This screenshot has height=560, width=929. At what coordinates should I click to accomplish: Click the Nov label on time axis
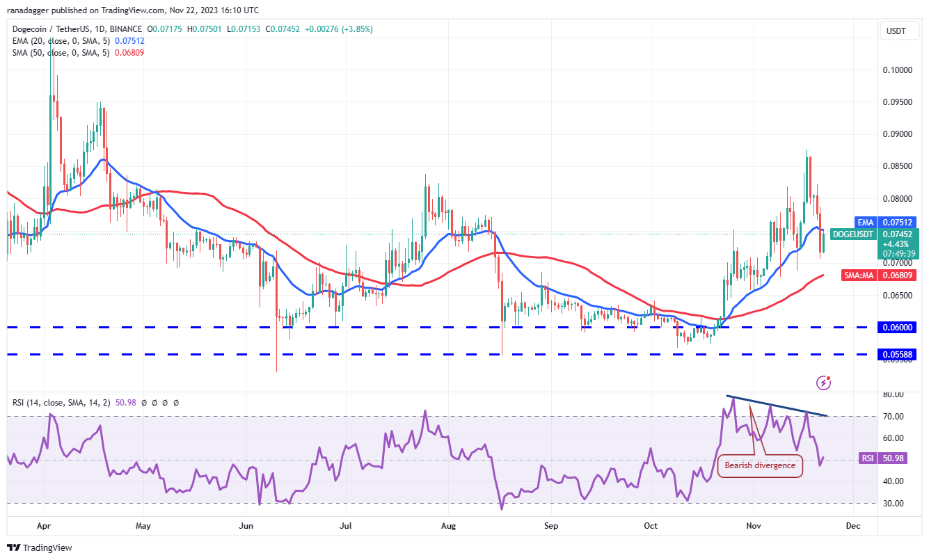754,526
